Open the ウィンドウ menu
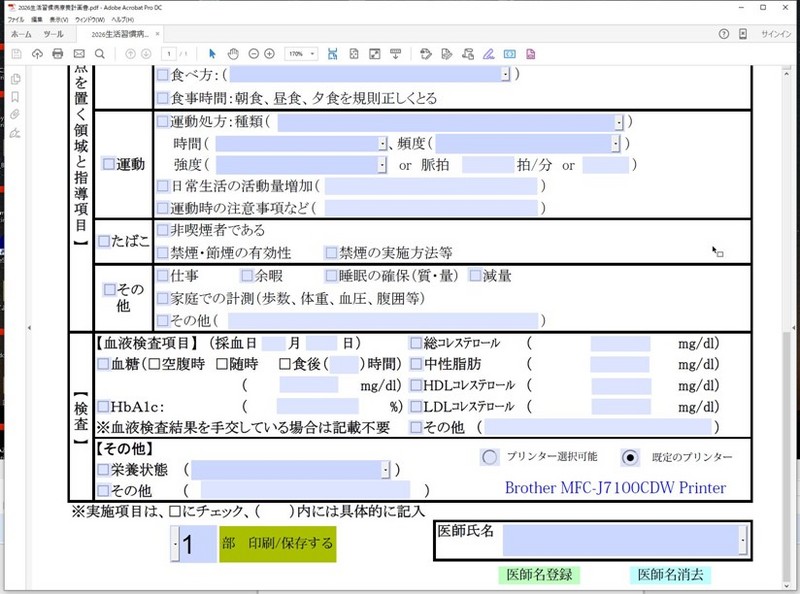Image resolution: width=800 pixels, height=594 pixels. tap(90, 19)
